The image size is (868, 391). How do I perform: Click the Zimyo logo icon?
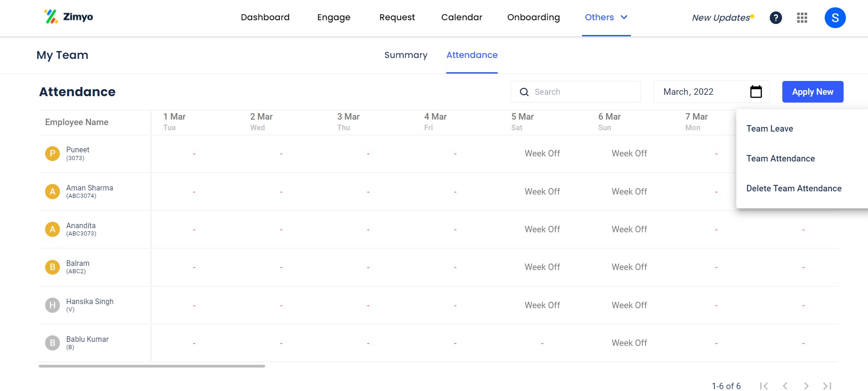pyautogui.click(x=51, y=17)
